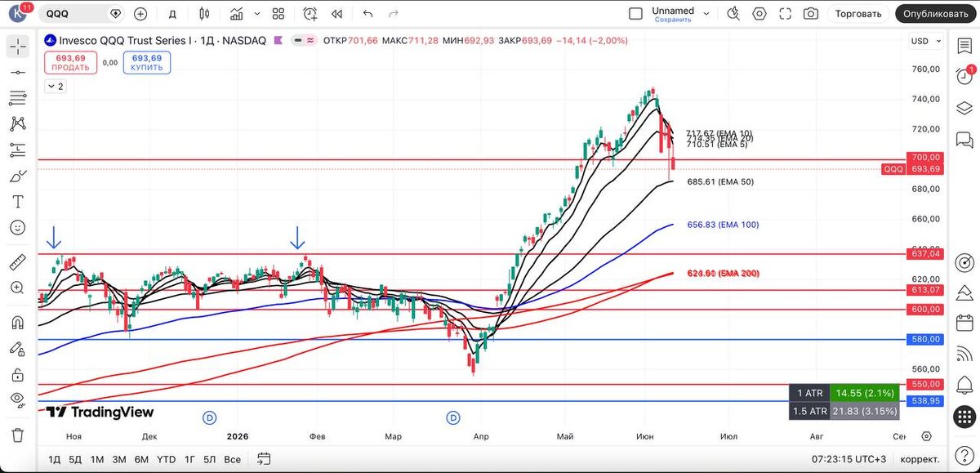Screen dimensions: 980x473
Task: Open the measure ruler tool
Action: [17, 262]
